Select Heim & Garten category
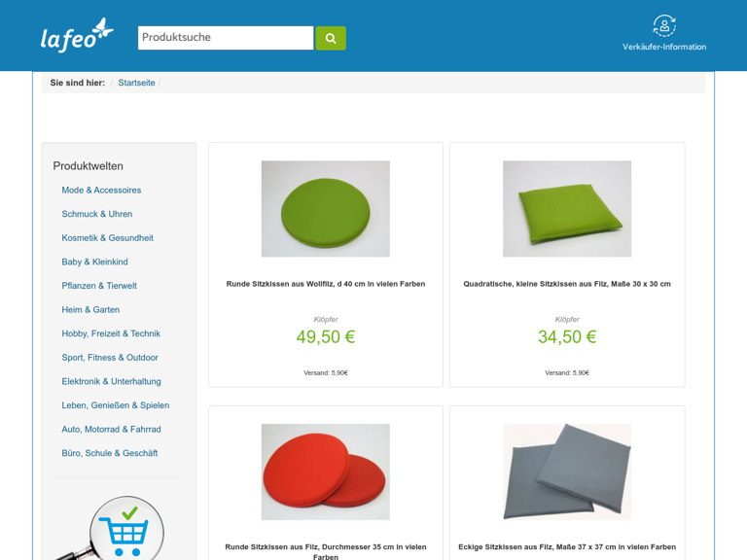Viewport: 747px width, 560px height. coord(90,310)
